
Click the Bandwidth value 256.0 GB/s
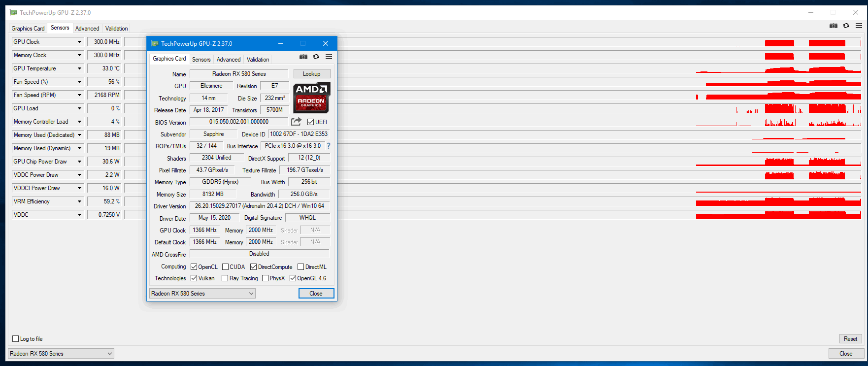(304, 194)
